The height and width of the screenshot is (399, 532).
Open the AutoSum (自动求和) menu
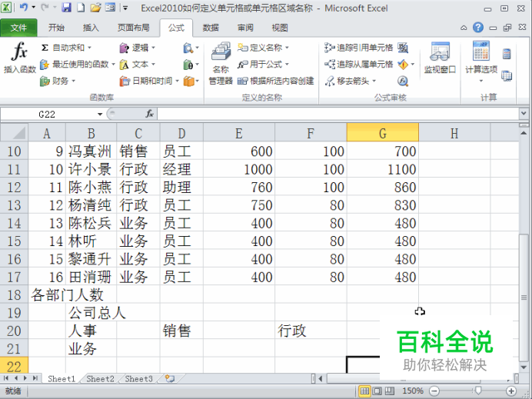(66, 48)
